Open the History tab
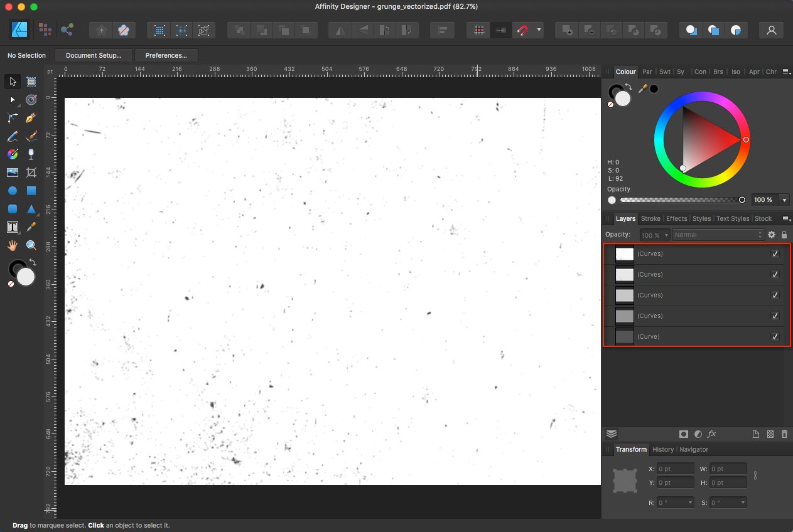This screenshot has height=532, width=793. pos(662,449)
